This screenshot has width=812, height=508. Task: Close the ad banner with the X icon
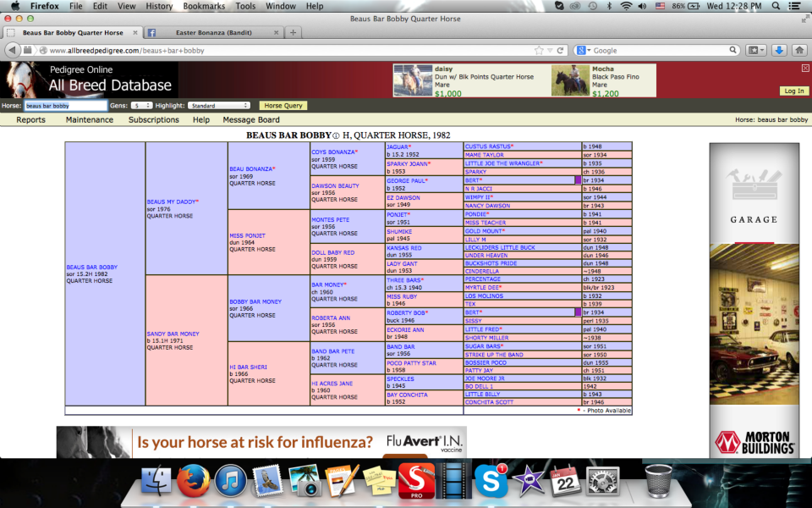tap(805, 68)
